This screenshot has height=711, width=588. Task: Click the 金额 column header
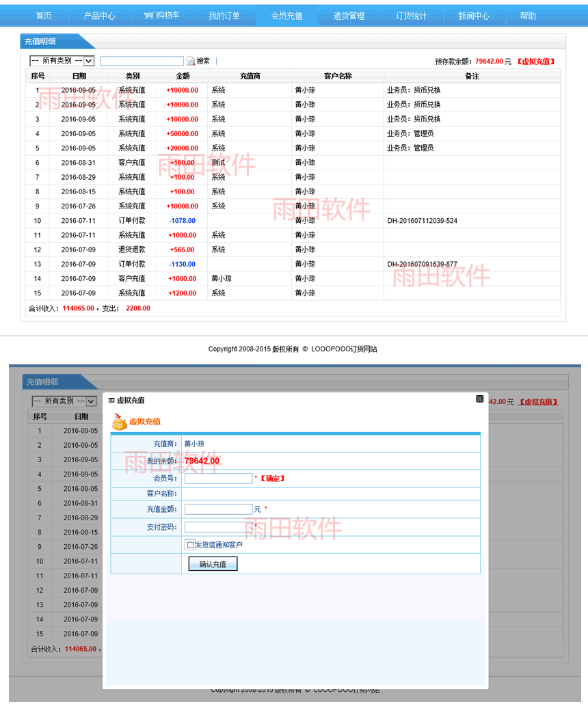[x=183, y=76]
